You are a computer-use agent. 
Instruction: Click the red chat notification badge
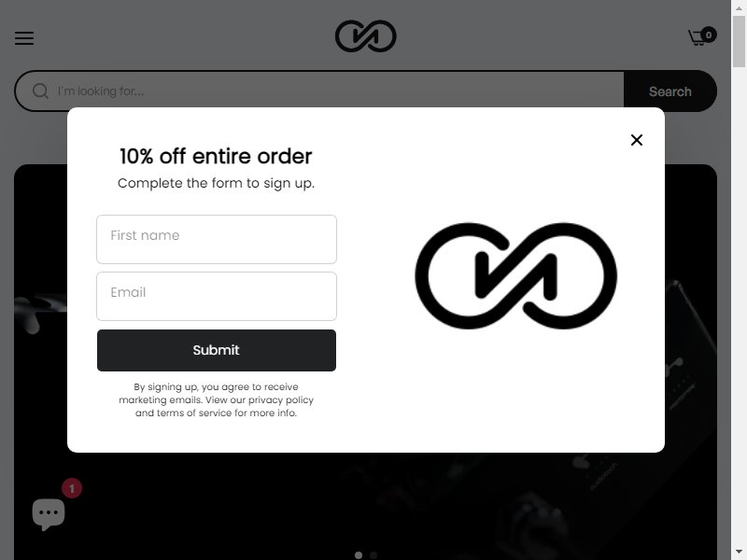pyautogui.click(x=72, y=488)
